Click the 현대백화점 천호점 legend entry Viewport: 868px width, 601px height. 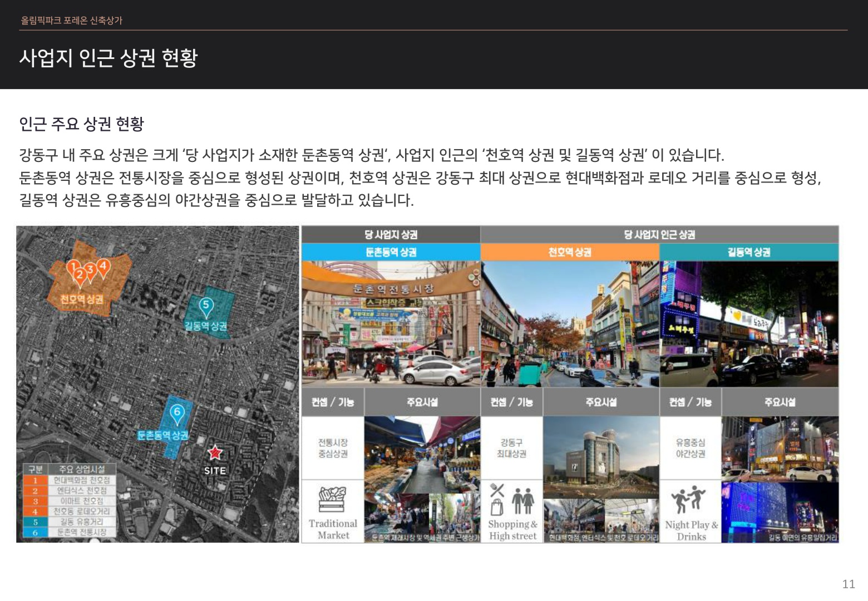point(82,480)
